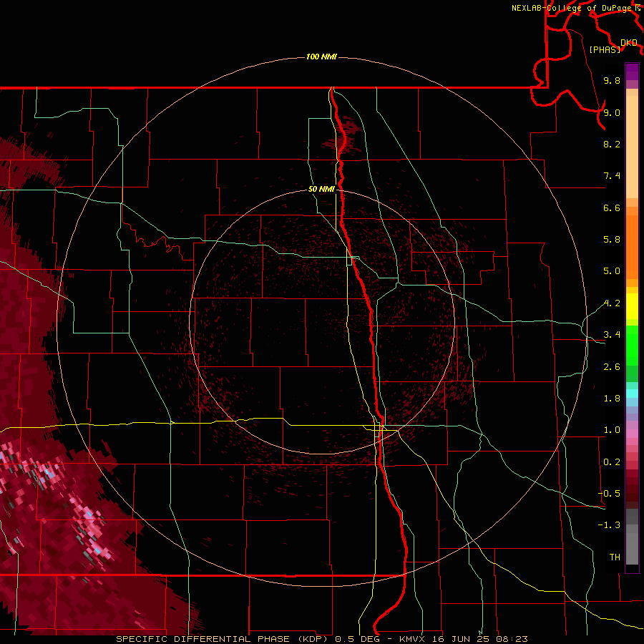This screenshot has width=644, height=644.
Task: Pick the light peach color band
Action: click(632, 147)
